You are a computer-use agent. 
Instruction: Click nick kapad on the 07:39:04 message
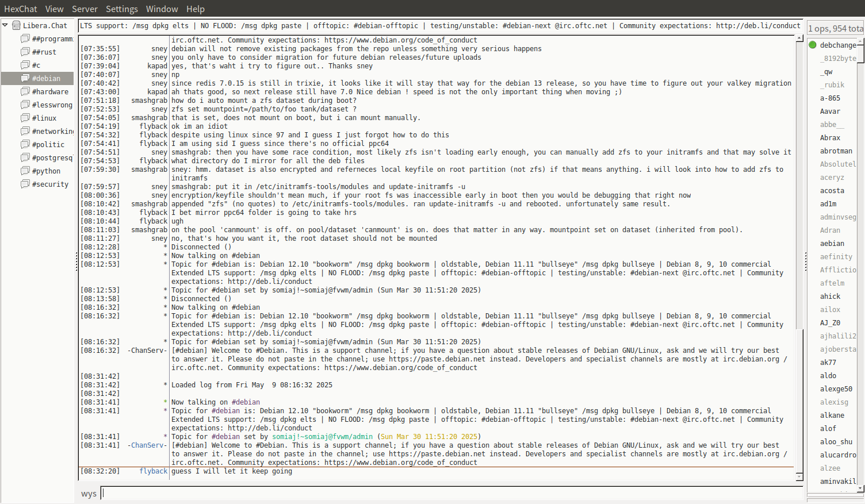pyautogui.click(x=158, y=66)
